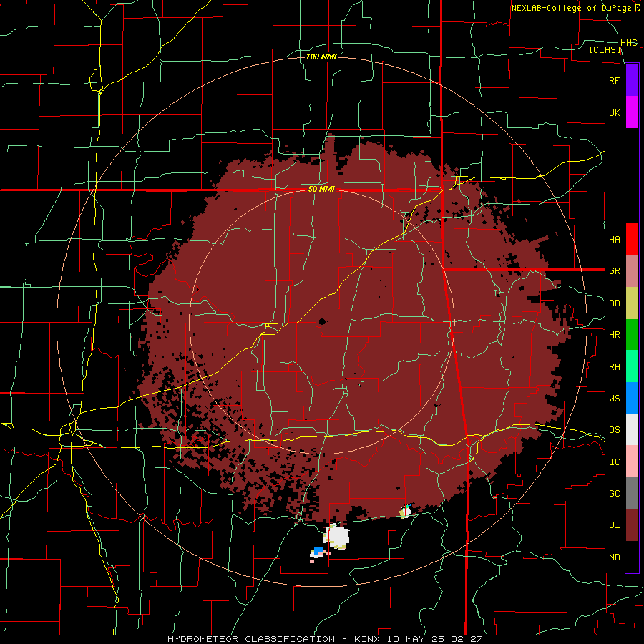Click the GC legend label
This screenshot has height=644, width=644.
pos(614,494)
